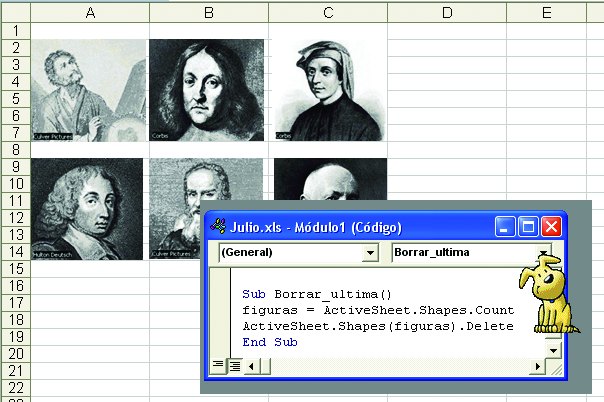Image resolution: width=604 pixels, height=402 pixels.
Task: Select the Hulton Deutsch portrait picture
Action: (x=87, y=209)
